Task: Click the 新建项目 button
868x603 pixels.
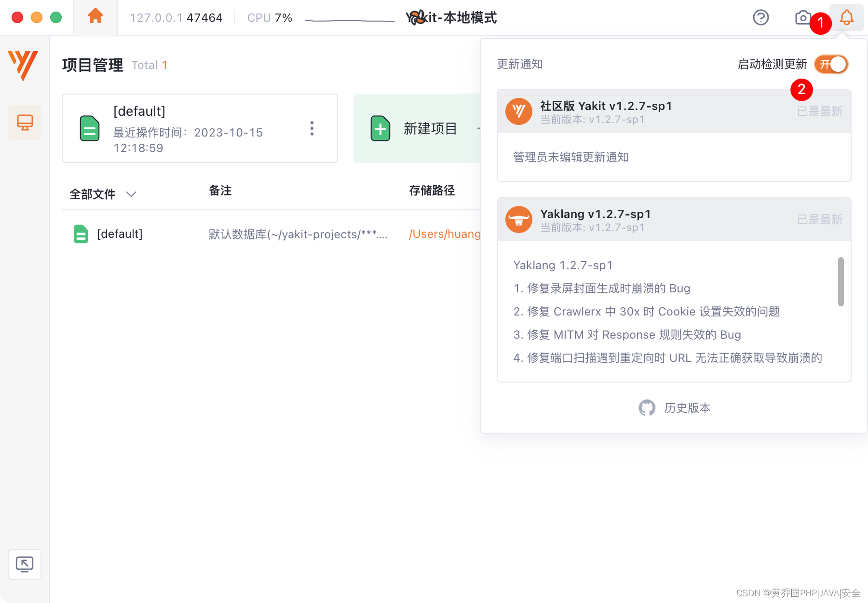Action: (418, 128)
